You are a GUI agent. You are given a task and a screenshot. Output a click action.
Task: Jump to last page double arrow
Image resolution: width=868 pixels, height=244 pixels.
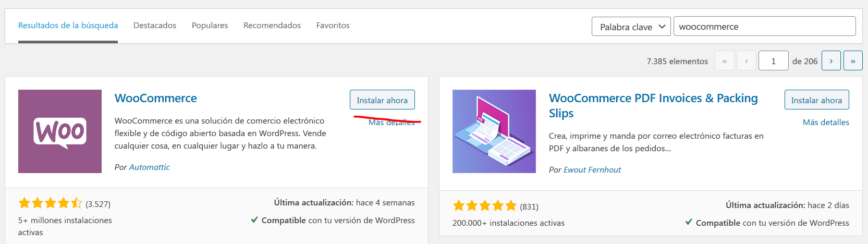pyautogui.click(x=853, y=60)
